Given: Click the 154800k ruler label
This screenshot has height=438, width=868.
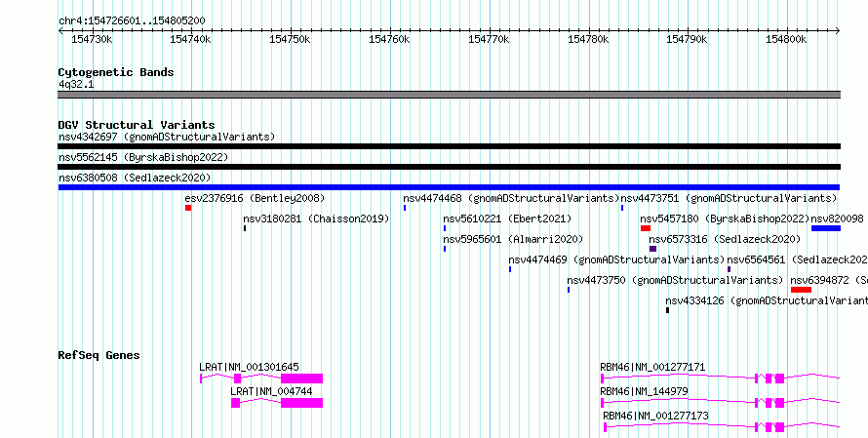Looking at the screenshot, I should [x=786, y=40].
